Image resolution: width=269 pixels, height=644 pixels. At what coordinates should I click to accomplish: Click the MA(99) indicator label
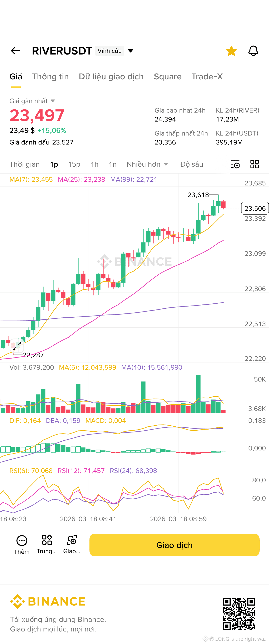[x=134, y=180]
